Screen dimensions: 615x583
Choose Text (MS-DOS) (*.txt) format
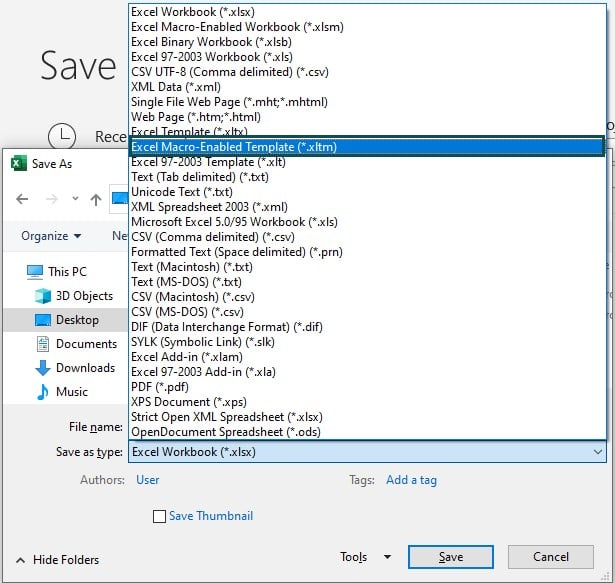pyautogui.click(x=367, y=282)
